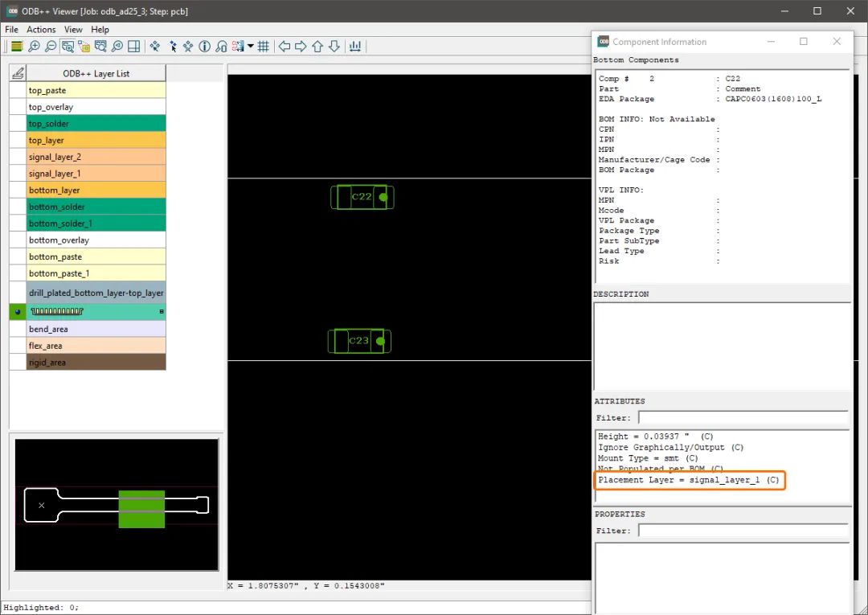Select the C22 component in canvas
The image size is (868, 615).
pos(362,197)
